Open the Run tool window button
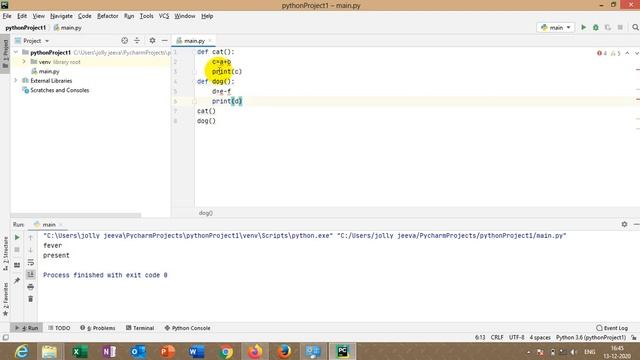 point(27,328)
